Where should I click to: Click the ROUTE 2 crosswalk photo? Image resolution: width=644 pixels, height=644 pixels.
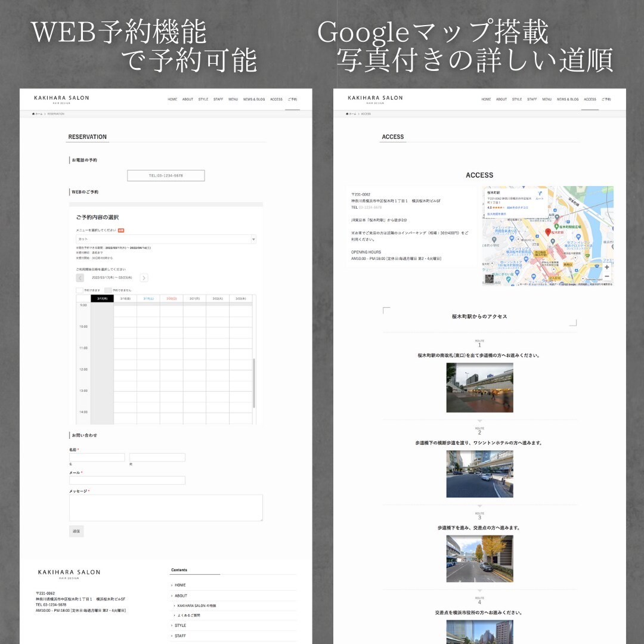479,474
